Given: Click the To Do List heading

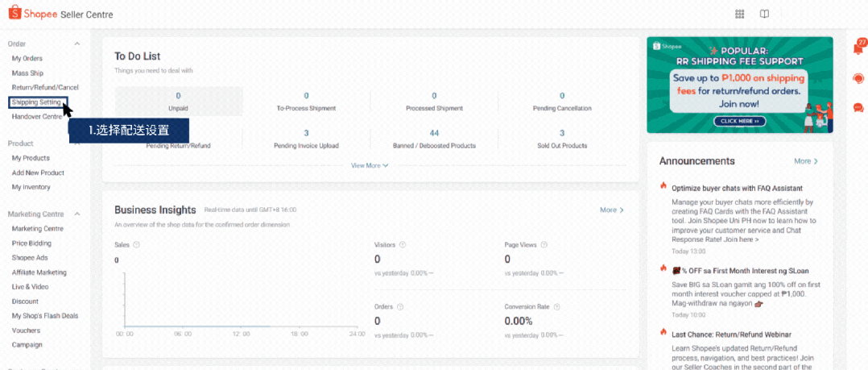Looking at the screenshot, I should pos(137,56).
